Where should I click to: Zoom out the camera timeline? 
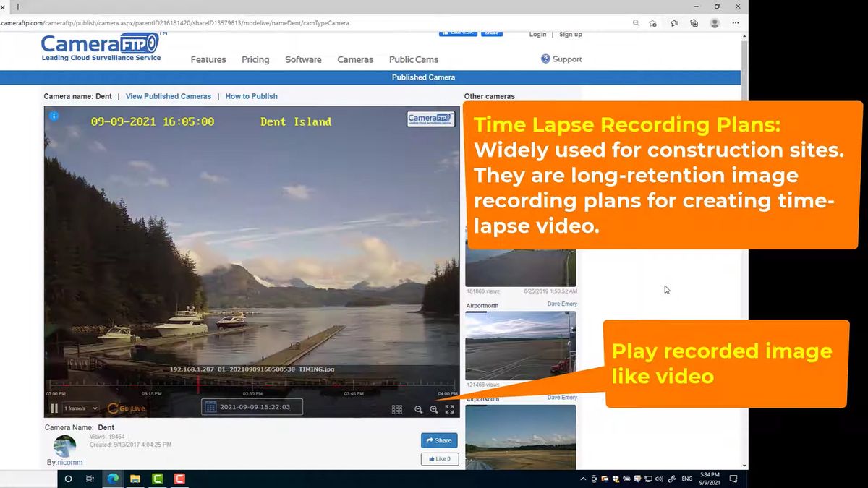(x=418, y=409)
